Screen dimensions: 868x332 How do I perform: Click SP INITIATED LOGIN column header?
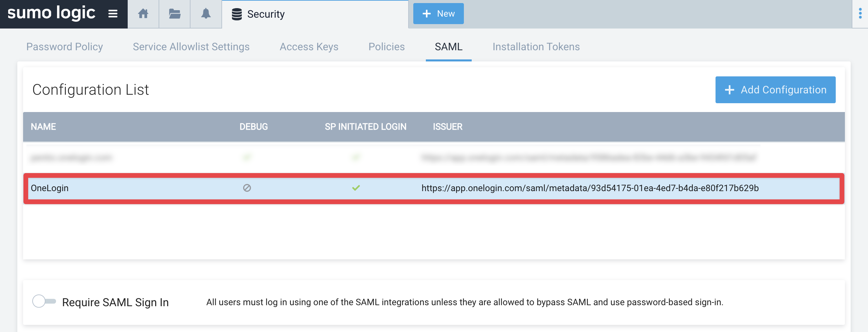coord(365,127)
